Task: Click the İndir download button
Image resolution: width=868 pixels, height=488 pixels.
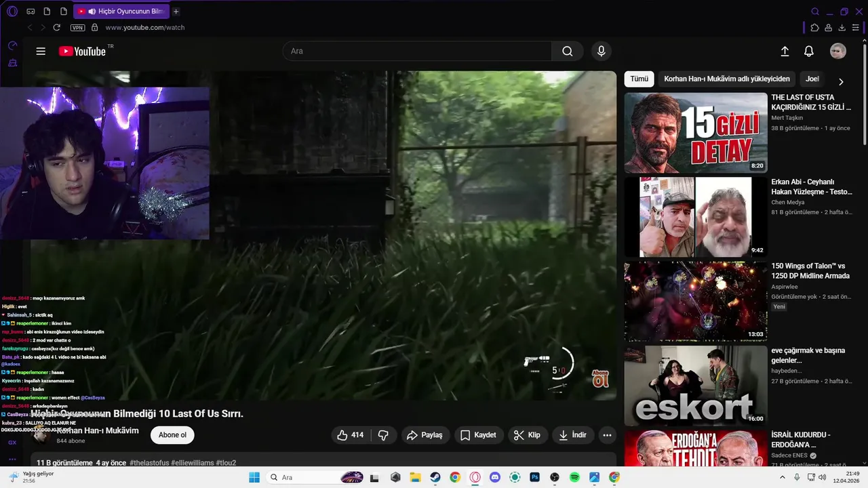Action: [x=572, y=435]
